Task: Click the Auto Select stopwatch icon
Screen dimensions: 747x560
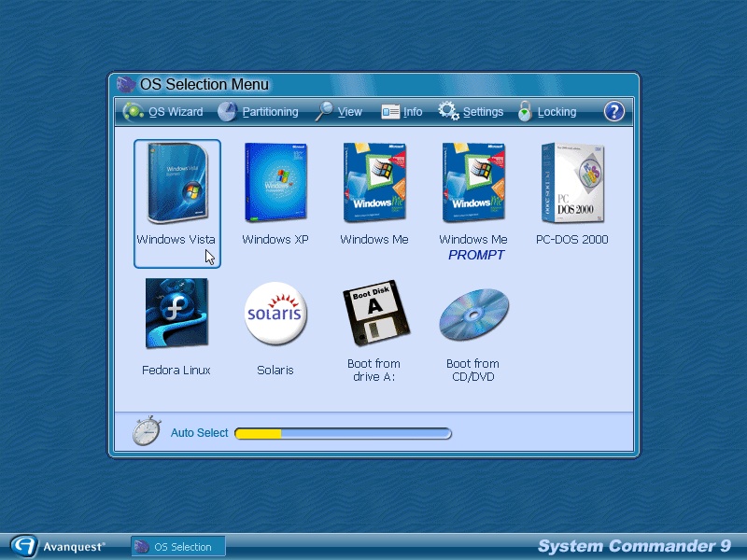Action: click(x=147, y=431)
